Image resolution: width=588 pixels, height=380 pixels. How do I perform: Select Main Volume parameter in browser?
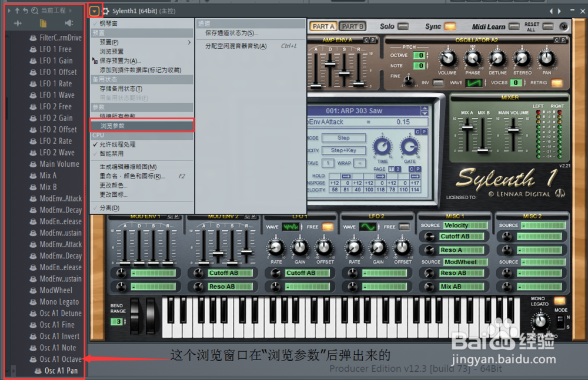click(54, 164)
